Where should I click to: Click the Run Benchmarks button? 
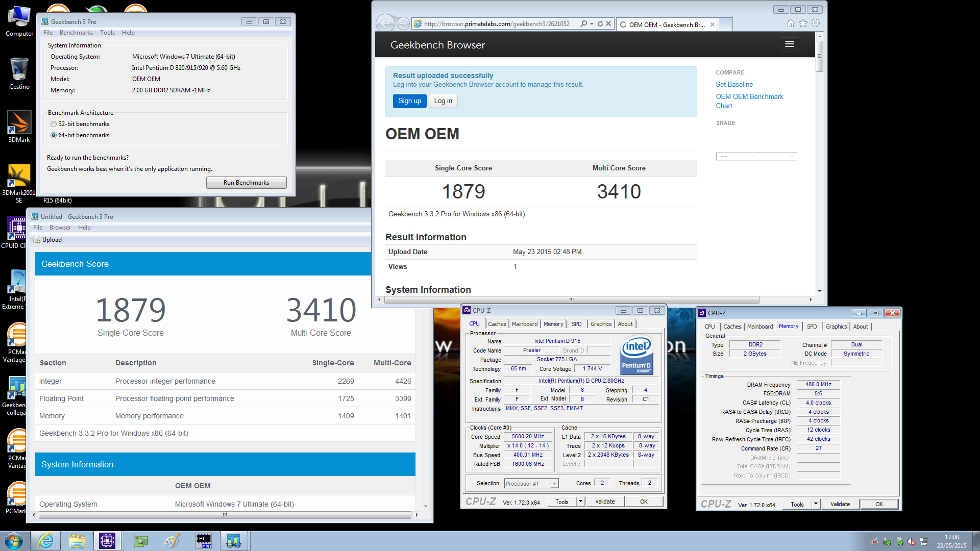click(246, 183)
